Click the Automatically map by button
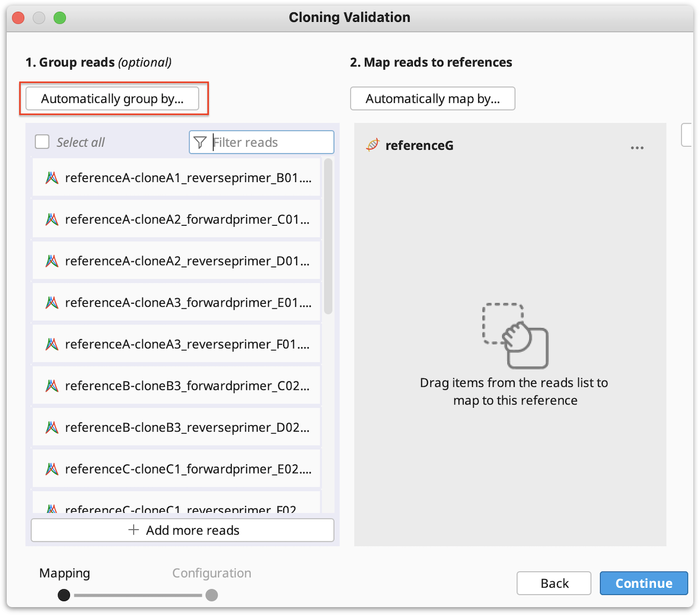The image size is (700, 615). [433, 98]
